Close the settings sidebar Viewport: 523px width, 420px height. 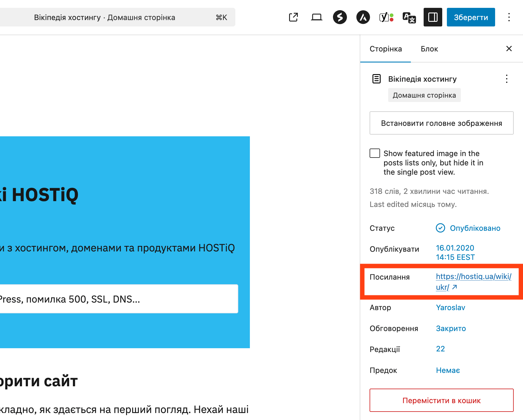509,49
